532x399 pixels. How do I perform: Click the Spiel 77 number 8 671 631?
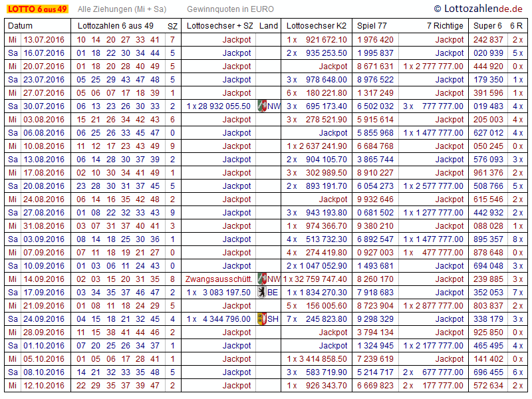[375, 66]
